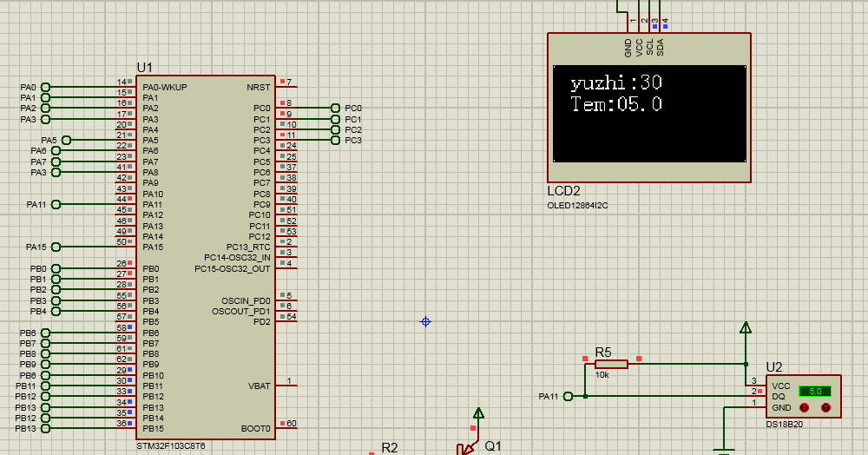The width and height of the screenshot is (868, 455).
Task: Select the PB11 terminal circle
Action: coord(45,386)
